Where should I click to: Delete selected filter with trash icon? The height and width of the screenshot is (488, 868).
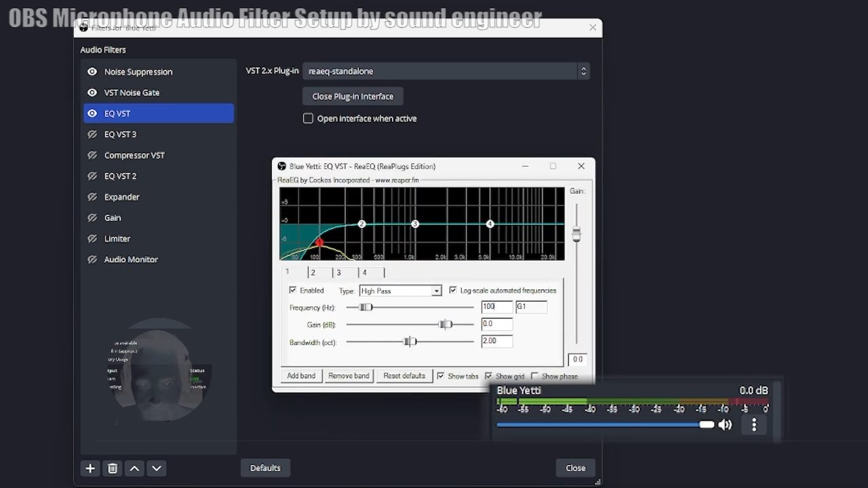pyautogui.click(x=113, y=468)
